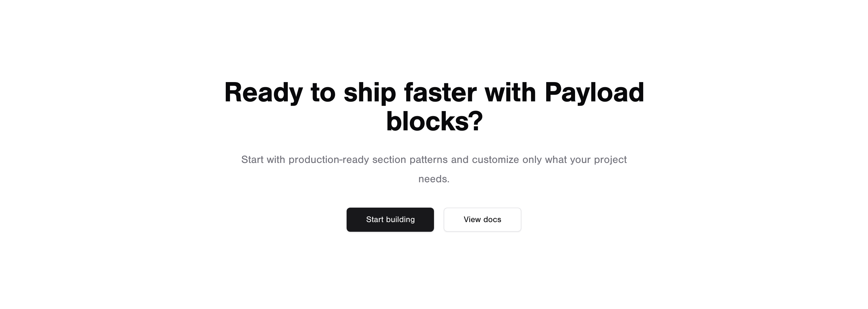
Task: Open the View docs link
Action: click(x=482, y=220)
